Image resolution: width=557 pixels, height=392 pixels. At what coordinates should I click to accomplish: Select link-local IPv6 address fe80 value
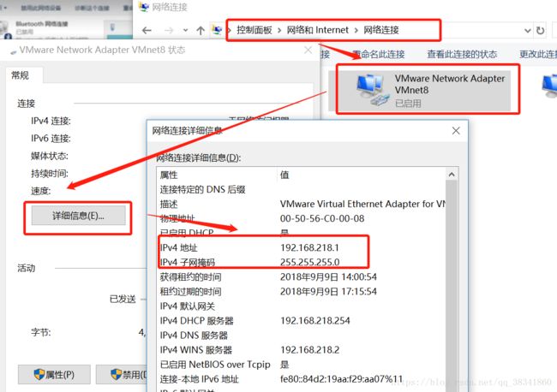point(341,379)
